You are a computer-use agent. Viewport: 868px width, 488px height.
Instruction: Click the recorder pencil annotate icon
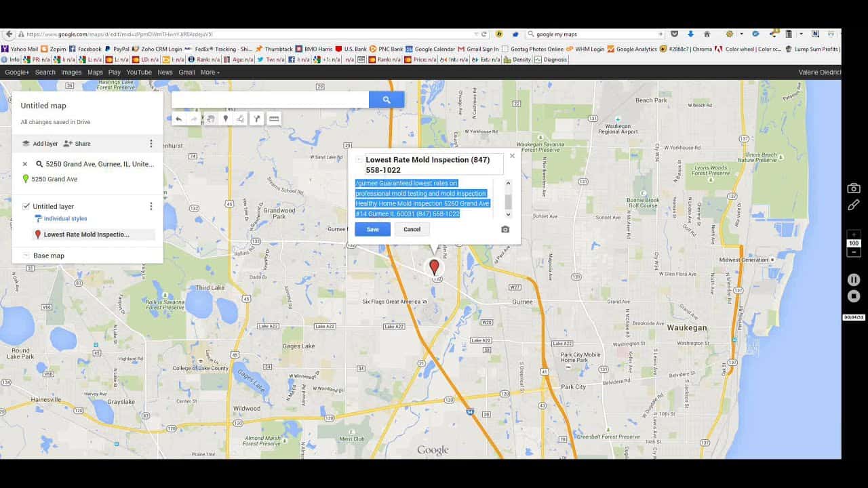pos(854,205)
